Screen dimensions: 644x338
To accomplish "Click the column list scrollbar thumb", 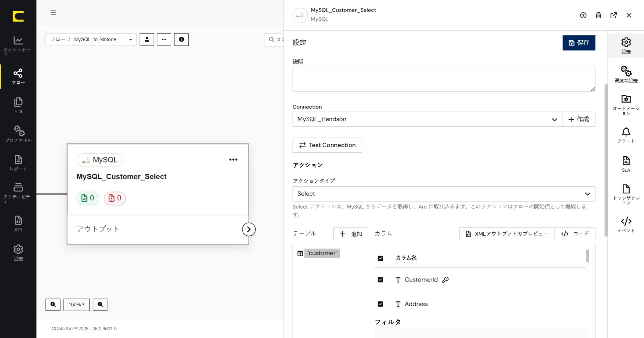I will (x=587, y=256).
